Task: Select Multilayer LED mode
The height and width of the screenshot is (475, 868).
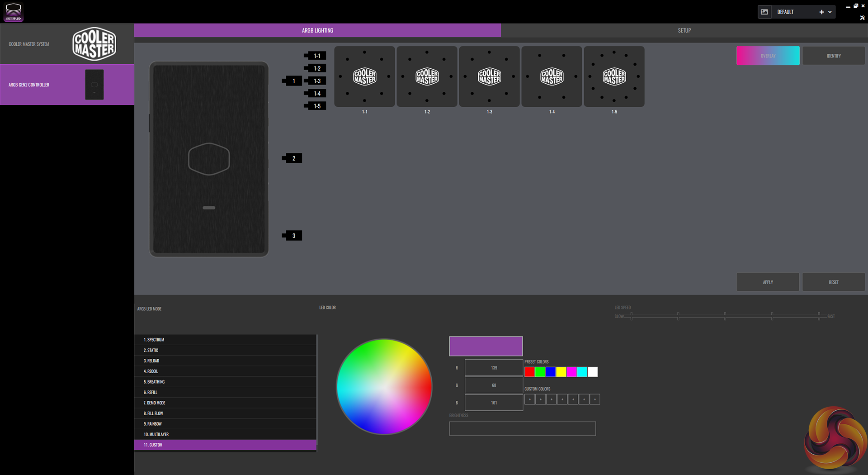Action: pos(225,434)
